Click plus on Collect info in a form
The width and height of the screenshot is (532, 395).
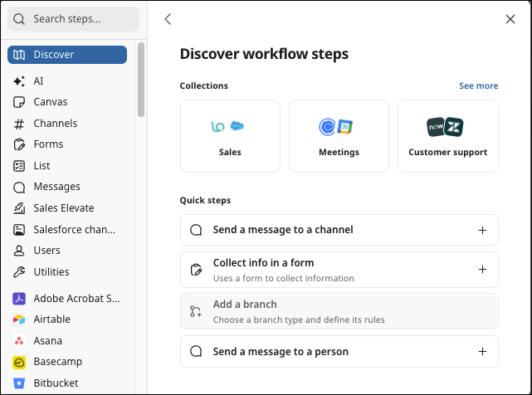click(x=482, y=270)
